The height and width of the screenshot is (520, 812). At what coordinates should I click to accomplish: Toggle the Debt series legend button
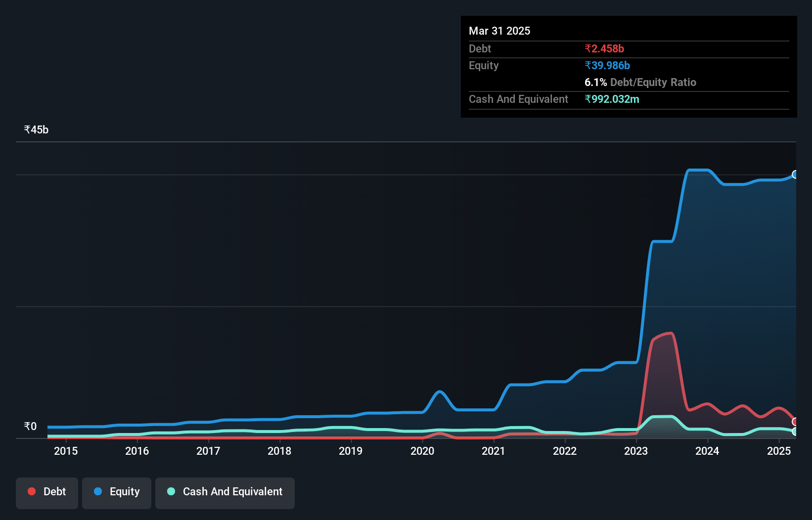[47, 493]
